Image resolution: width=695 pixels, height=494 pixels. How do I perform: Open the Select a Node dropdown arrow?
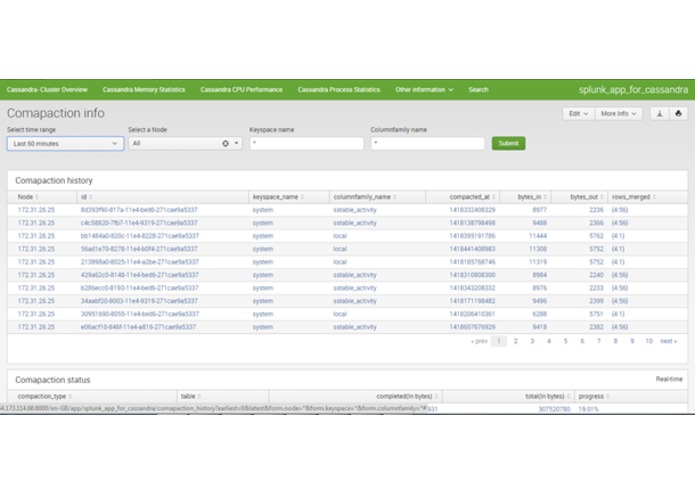tap(236, 143)
